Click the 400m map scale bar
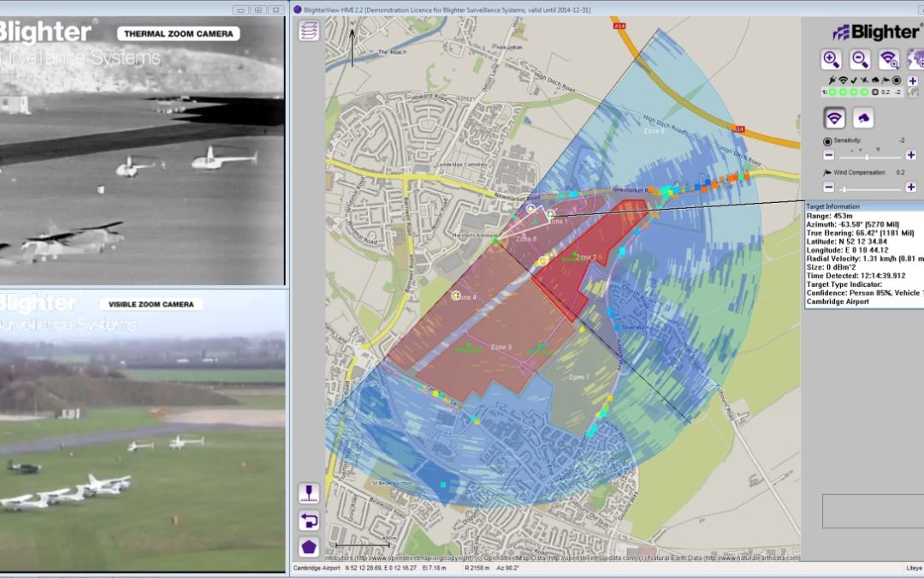Image resolution: width=924 pixels, height=578 pixels. 362,543
